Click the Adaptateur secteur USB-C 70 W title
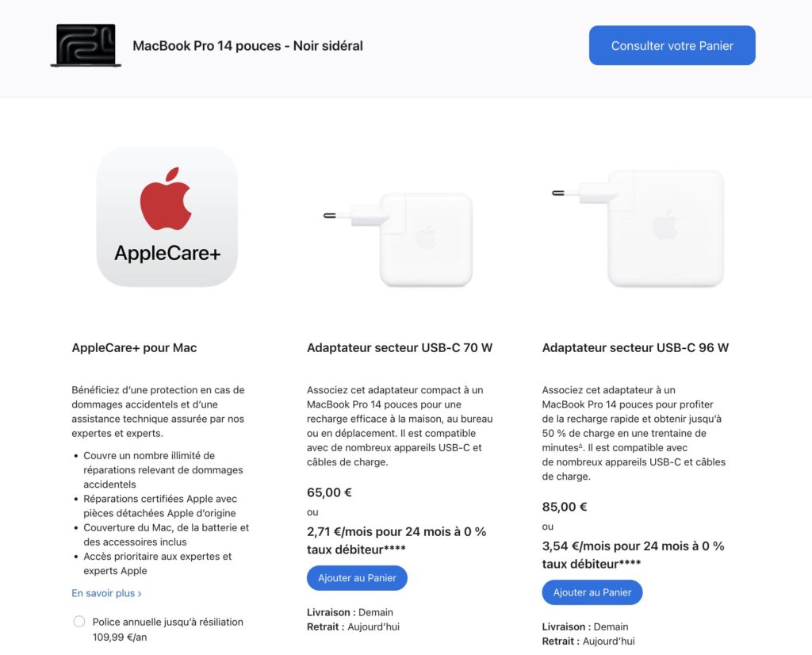Image resolution: width=812 pixels, height=655 pixels. click(x=400, y=347)
